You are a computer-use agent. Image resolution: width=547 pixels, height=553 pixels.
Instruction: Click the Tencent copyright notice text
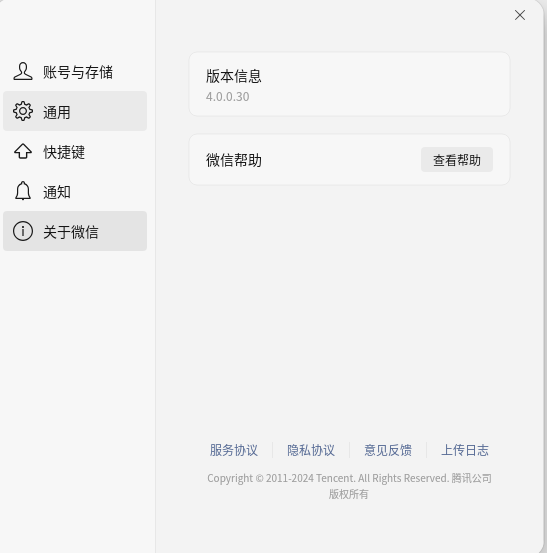[349, 486]
